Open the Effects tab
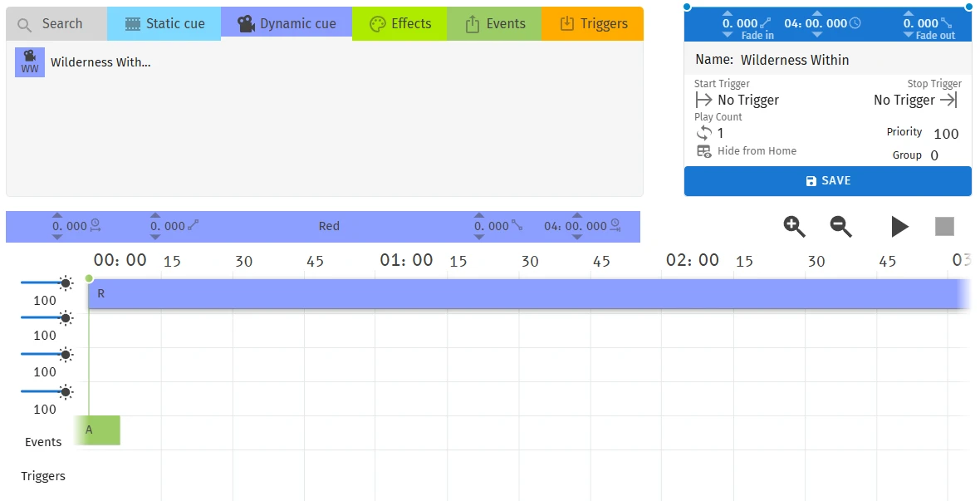The height and width of the screenshot is (501, 980). [x=400, y=24]
